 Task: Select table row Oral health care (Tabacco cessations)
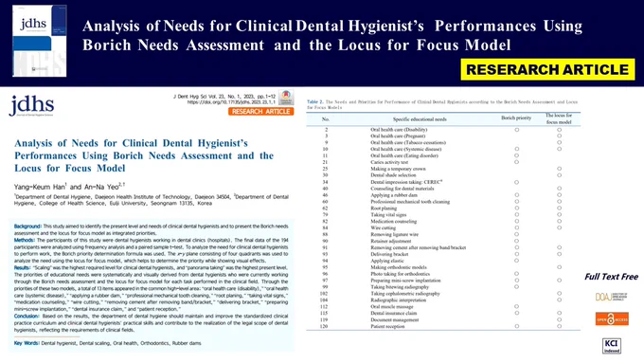point(443,143)
